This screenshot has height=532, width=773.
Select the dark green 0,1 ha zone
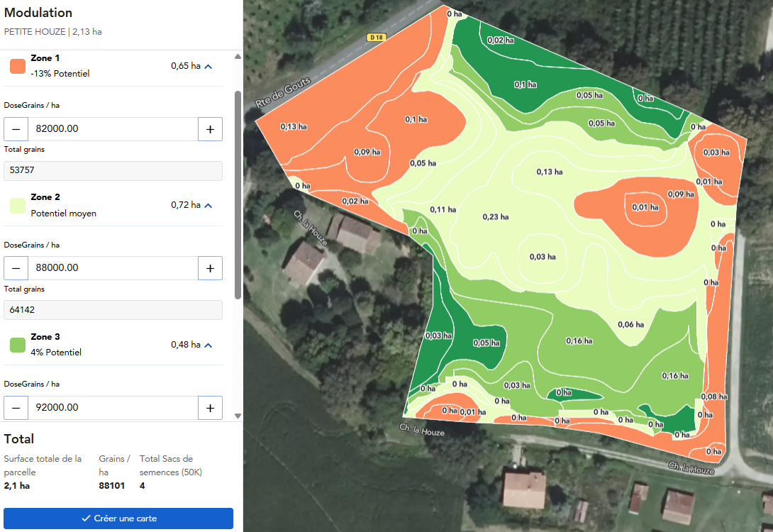pos(525,85)
